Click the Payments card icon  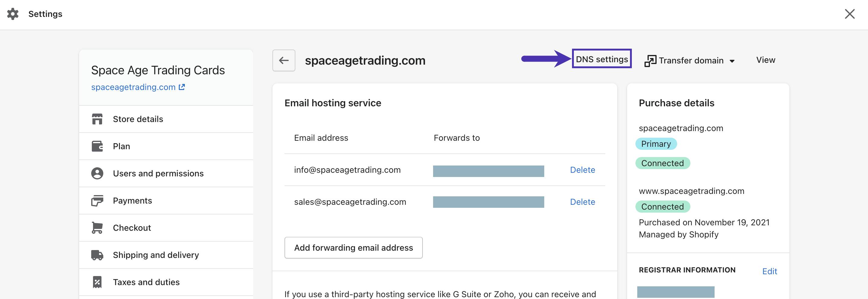pyautogui.click(x=97, y=201)
